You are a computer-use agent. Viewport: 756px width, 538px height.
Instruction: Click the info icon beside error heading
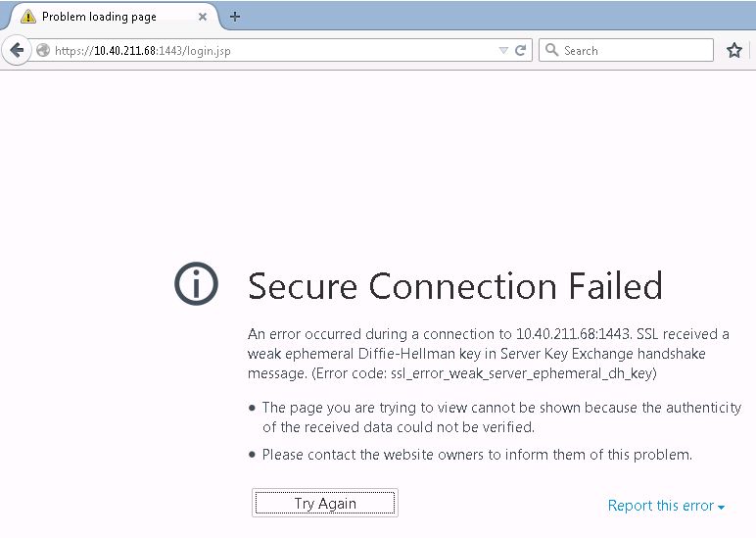point(195,284)
